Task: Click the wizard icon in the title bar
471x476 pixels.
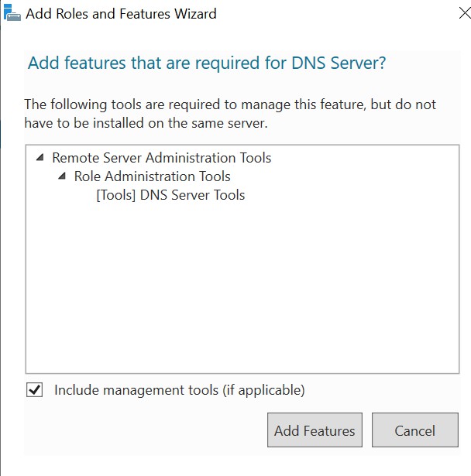Action: (x=12, y=12)
